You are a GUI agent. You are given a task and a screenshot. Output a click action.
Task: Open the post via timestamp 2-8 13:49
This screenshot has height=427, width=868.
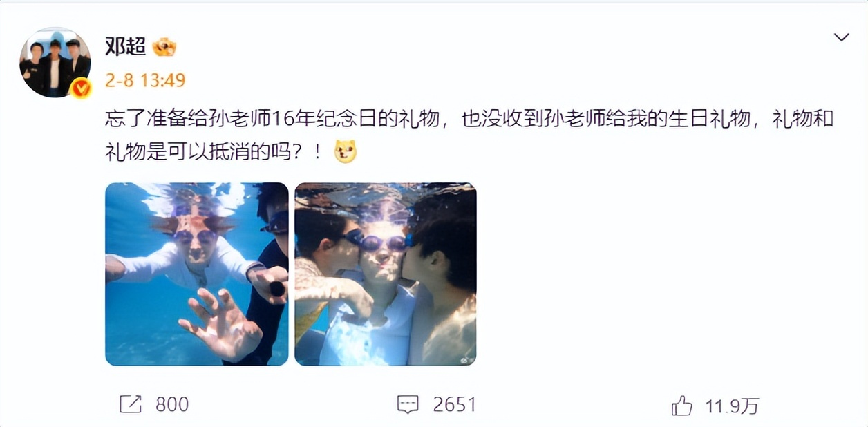tap(145, 80)
